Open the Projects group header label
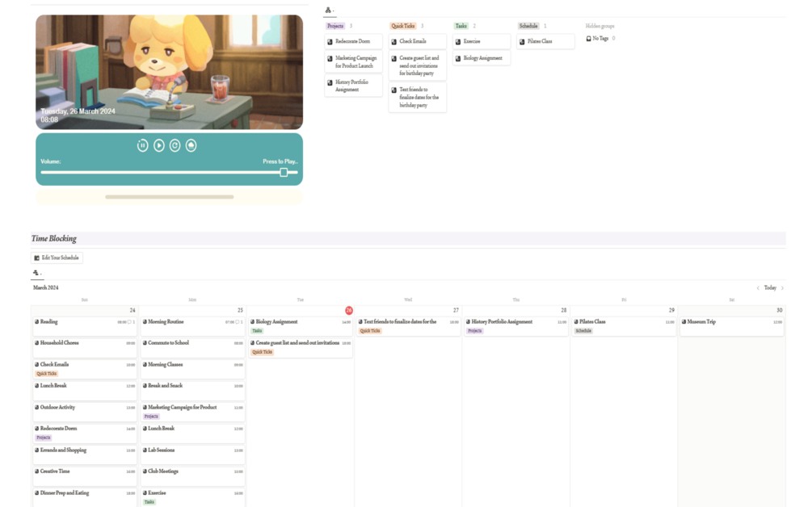Viewport: 812px width, 507px height. [335, 26]
